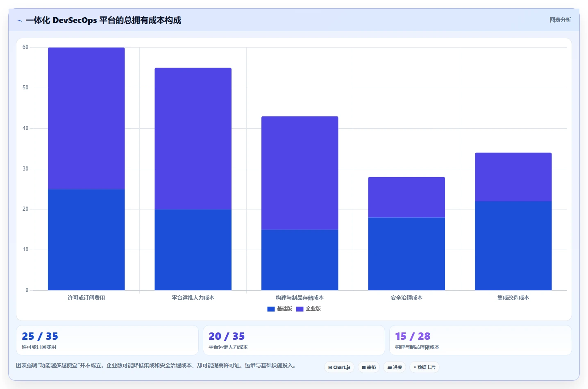Click the x-axis label 平台运维人力成本
This screenshot has height=389, width=588.
193,298
